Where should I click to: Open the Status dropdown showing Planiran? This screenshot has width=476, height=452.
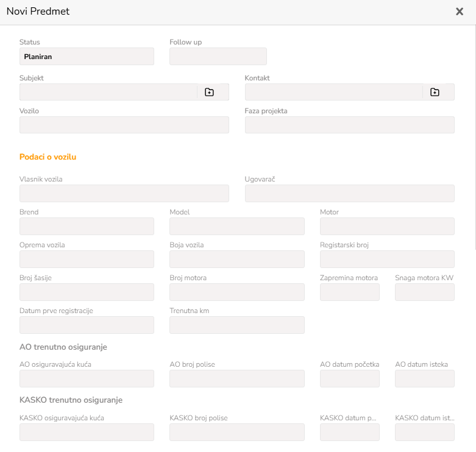click(87, 57)
